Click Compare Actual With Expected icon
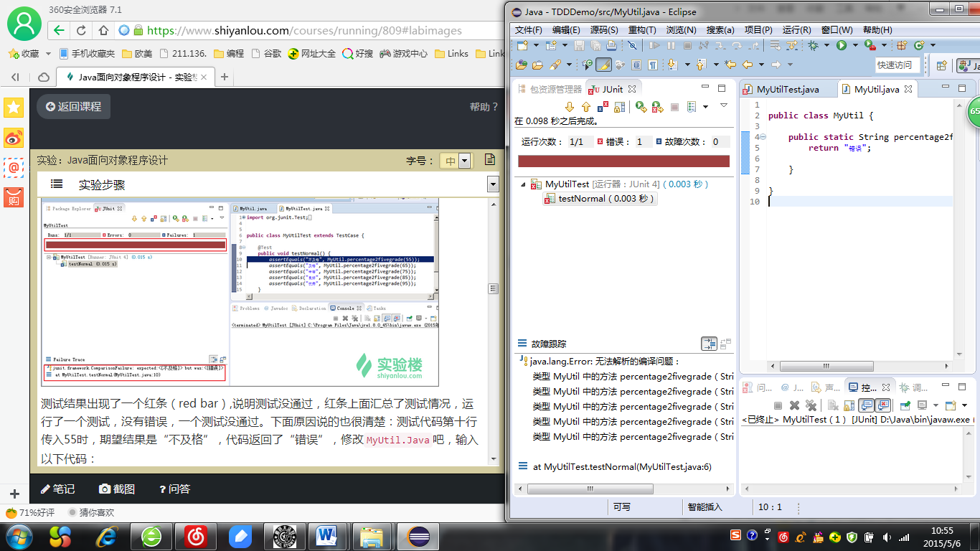980x551 pixels. click(725, 344)
